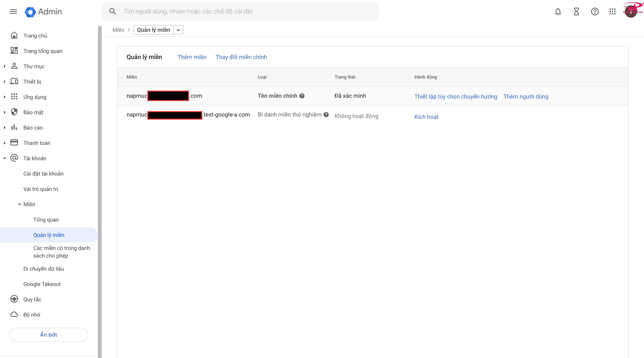Click the Thiết bị devices icon
Screen dimensions: 644x358
pos(14,81)
